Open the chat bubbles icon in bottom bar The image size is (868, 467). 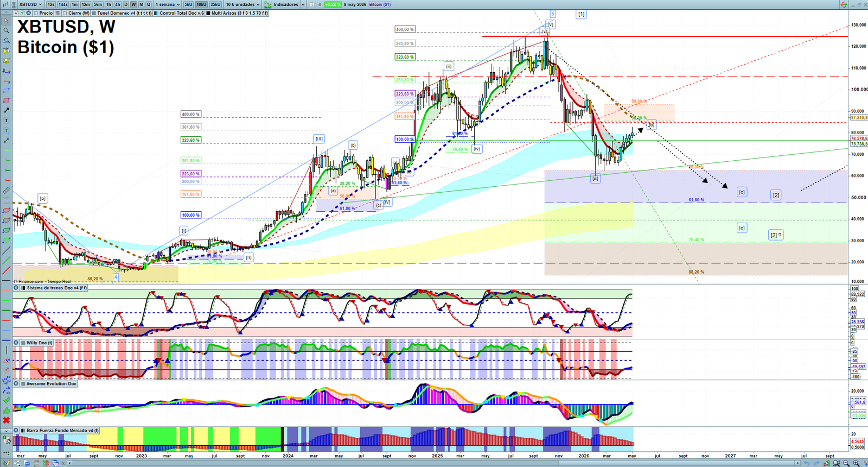(27, 463)
